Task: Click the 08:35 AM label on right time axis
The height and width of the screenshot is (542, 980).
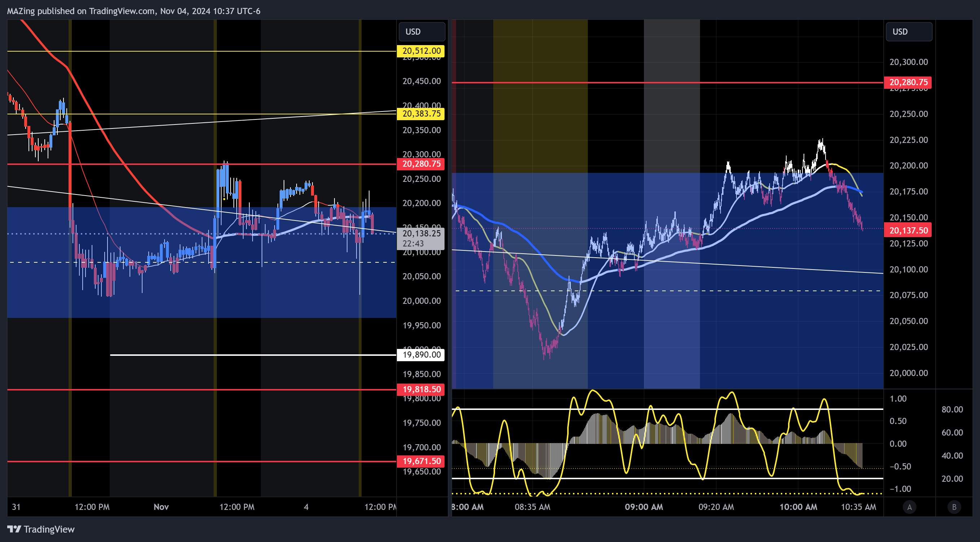Action: (532, 507)
